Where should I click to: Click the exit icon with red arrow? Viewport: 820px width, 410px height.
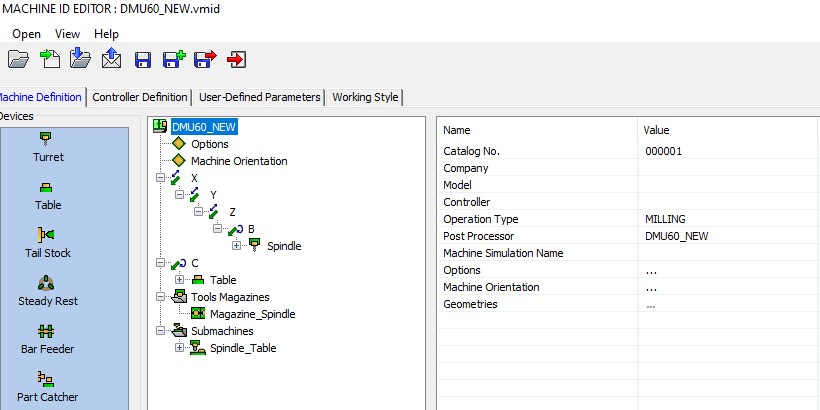coord(237,60)
